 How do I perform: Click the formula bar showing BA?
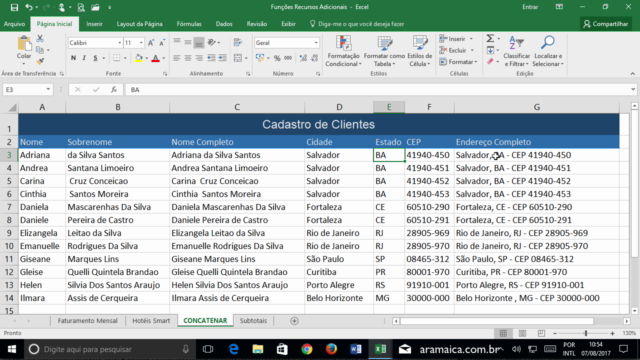point(380,89)
